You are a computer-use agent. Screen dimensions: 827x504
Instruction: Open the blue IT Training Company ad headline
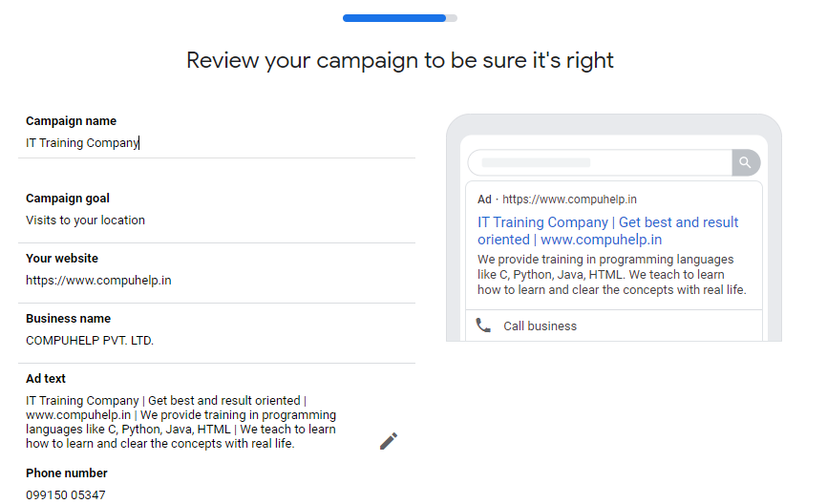[607, 231]
